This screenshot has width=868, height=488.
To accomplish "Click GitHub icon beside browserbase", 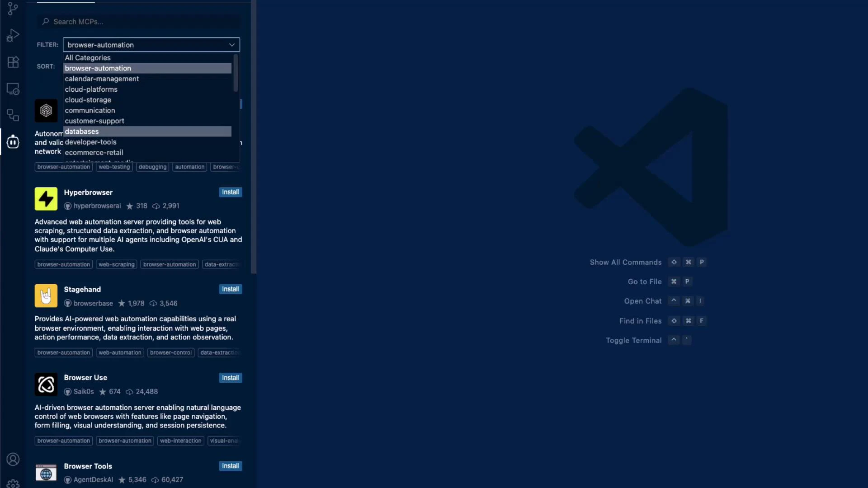I will tap(68, 303).
